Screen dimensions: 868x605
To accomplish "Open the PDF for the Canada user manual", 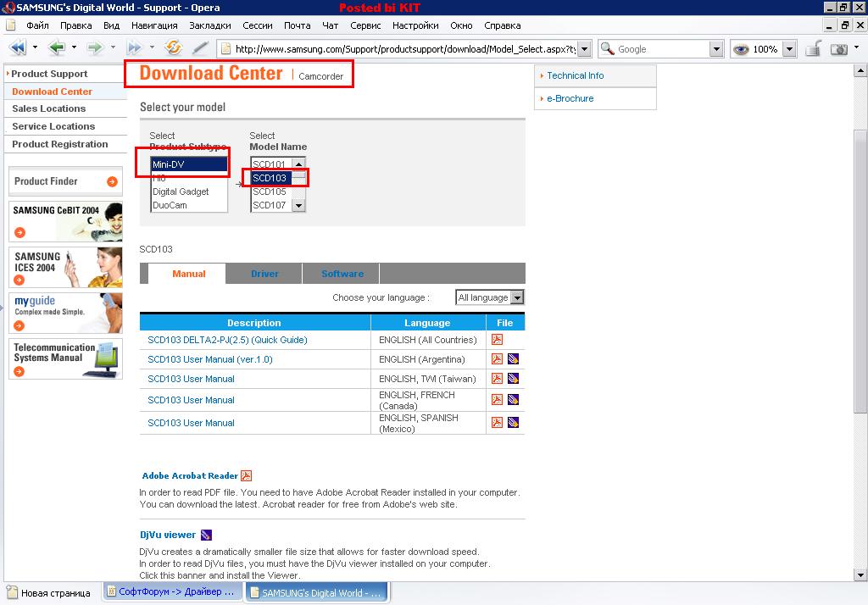I will coord(497,399).
